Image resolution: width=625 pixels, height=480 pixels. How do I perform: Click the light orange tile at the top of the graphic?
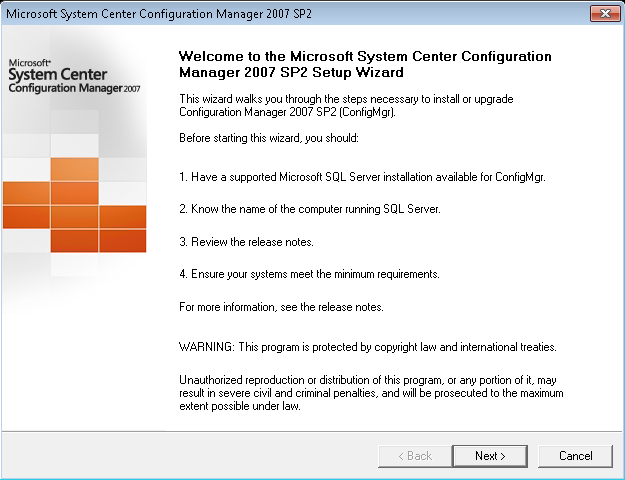(75, 169)
